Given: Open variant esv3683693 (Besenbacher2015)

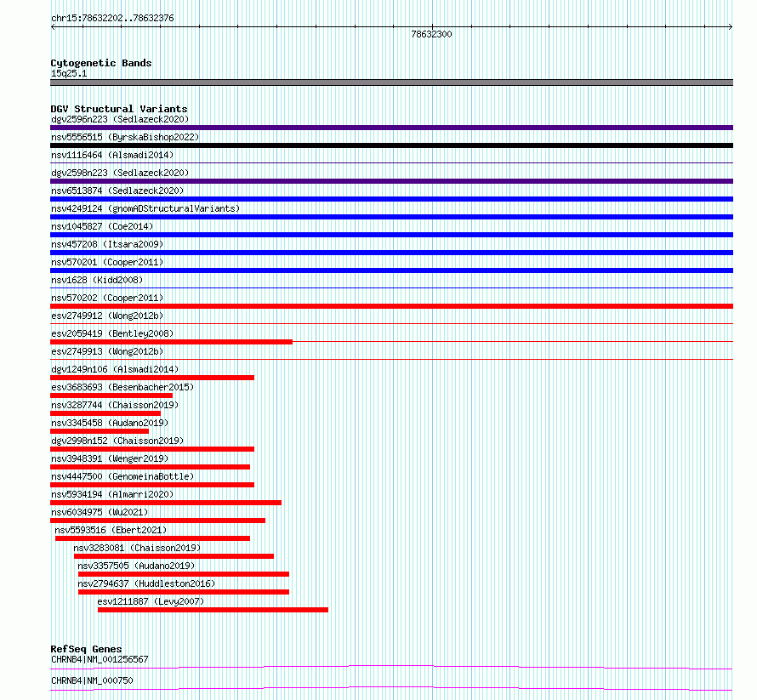Looking at the screenshot, I should click(122, 387).
